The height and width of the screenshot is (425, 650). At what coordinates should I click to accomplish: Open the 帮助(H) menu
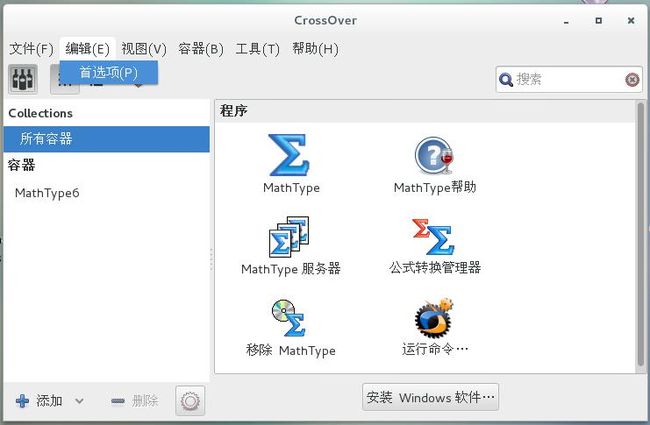(x=315, y=49)
